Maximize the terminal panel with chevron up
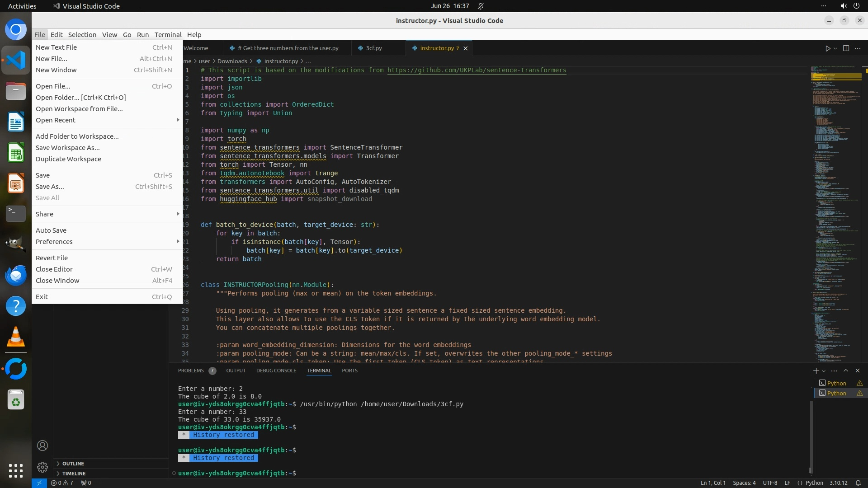The image size is (868, 488). 846,371
